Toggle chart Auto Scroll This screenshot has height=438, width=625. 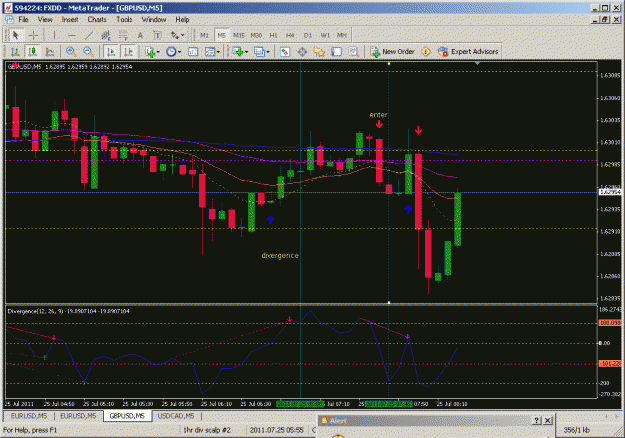[111, 51]
